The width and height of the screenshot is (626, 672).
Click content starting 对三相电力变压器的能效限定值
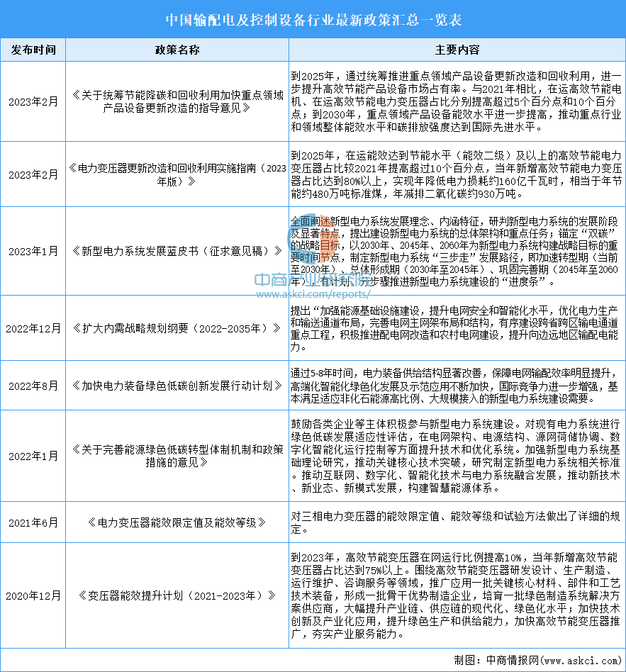point(456,522)
